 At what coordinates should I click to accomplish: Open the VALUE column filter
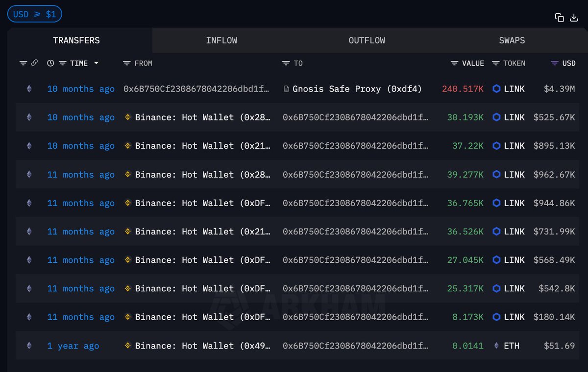[455, 63]
